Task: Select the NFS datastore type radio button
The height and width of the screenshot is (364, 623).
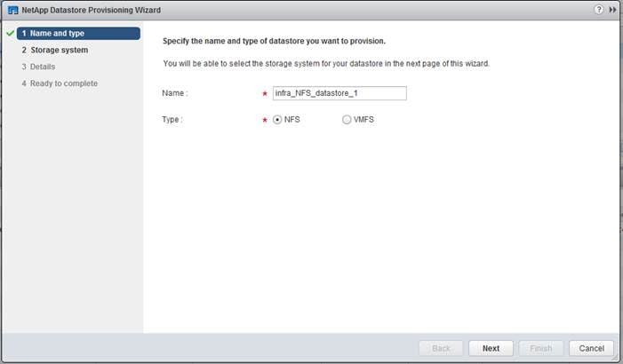Action: [277, 120]
